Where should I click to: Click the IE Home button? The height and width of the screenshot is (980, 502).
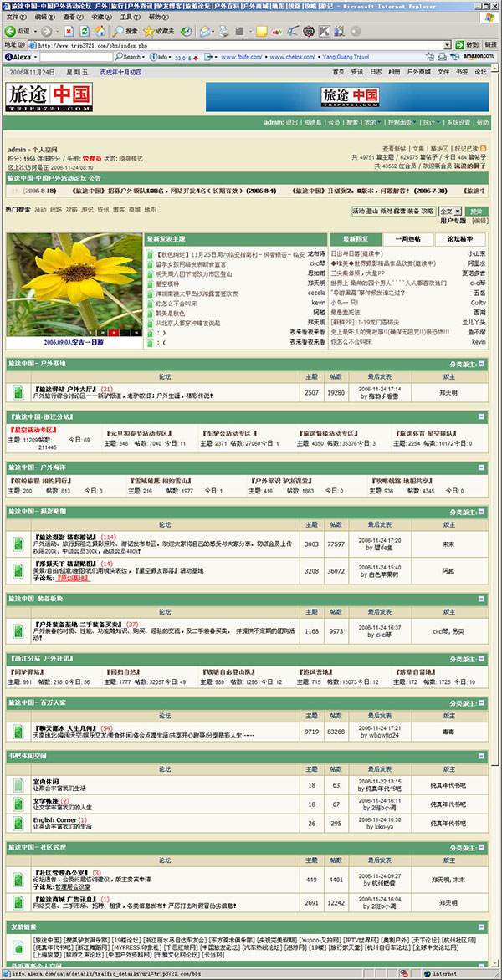click(x=99, y=31)
